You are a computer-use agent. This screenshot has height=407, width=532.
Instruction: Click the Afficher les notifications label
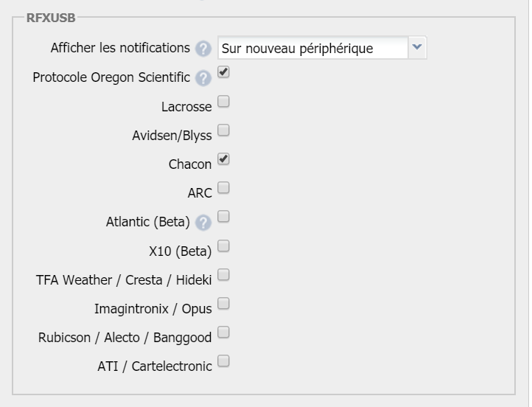(x=120, y=48)
